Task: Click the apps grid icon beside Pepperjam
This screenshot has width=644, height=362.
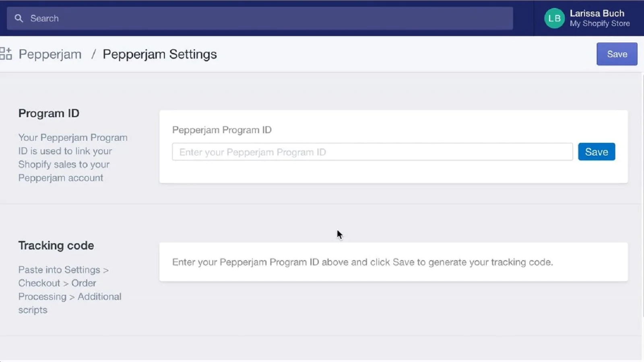Action: pyautogui.click(x=6, y=54)
